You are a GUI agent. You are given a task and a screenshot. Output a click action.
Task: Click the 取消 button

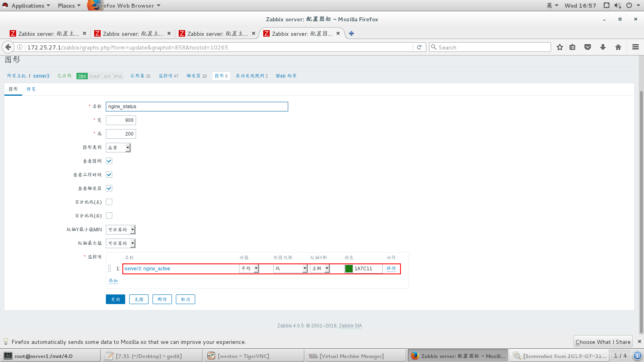pos(186,299)
